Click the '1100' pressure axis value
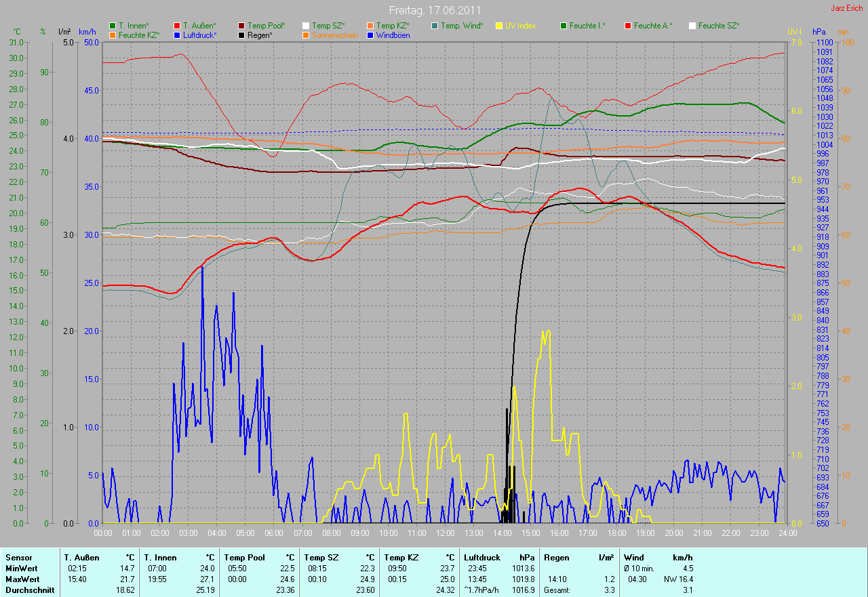This screenshot has width=868, height=597. click(x=825, y=42)
